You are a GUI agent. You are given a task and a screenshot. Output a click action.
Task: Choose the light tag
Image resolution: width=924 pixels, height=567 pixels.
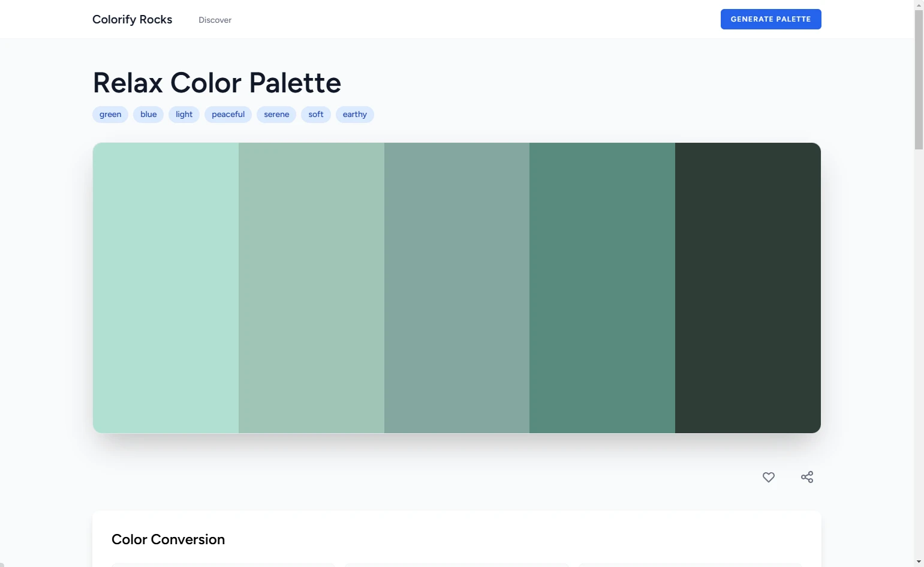point(184,115)
